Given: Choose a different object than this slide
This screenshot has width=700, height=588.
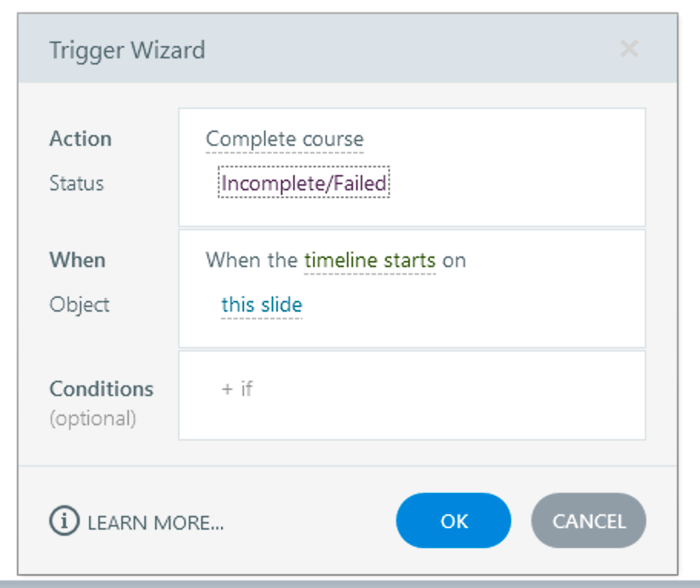Looking at the screenshot, I should click(262, 305).
